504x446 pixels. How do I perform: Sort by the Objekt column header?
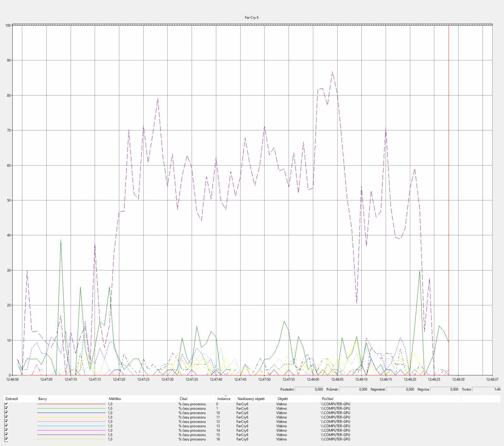point(298,399)
